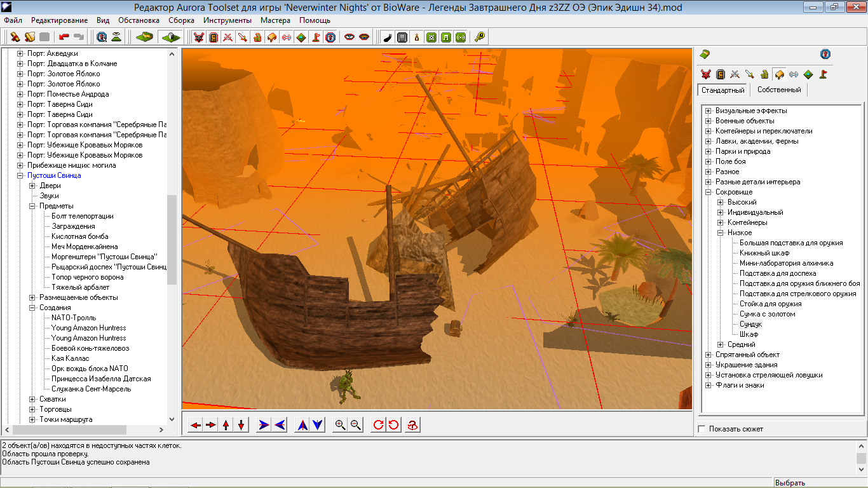Zoom in with plus magnifier button
The width and height of the screenshot is (868, 488).
pos(341,425)
